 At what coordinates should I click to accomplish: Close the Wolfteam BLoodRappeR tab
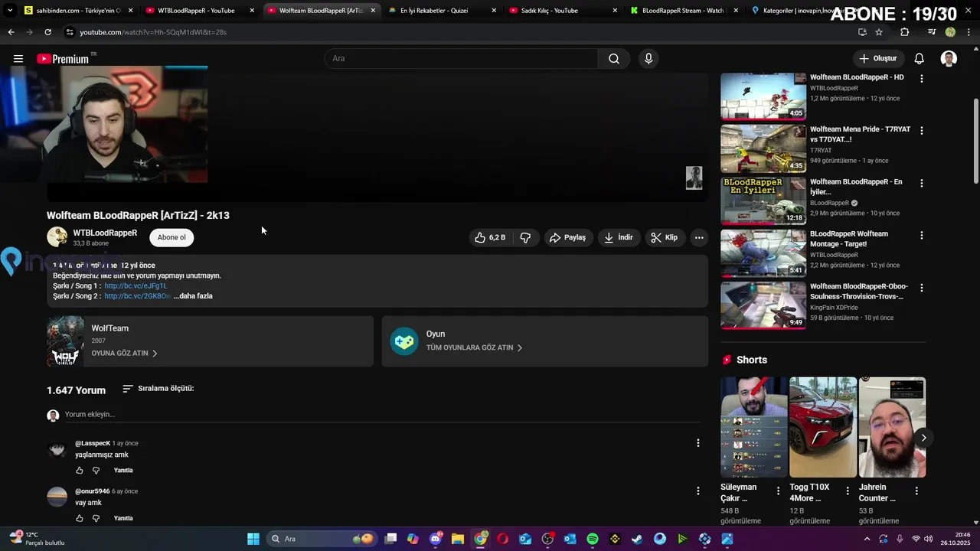coord(373,11)
